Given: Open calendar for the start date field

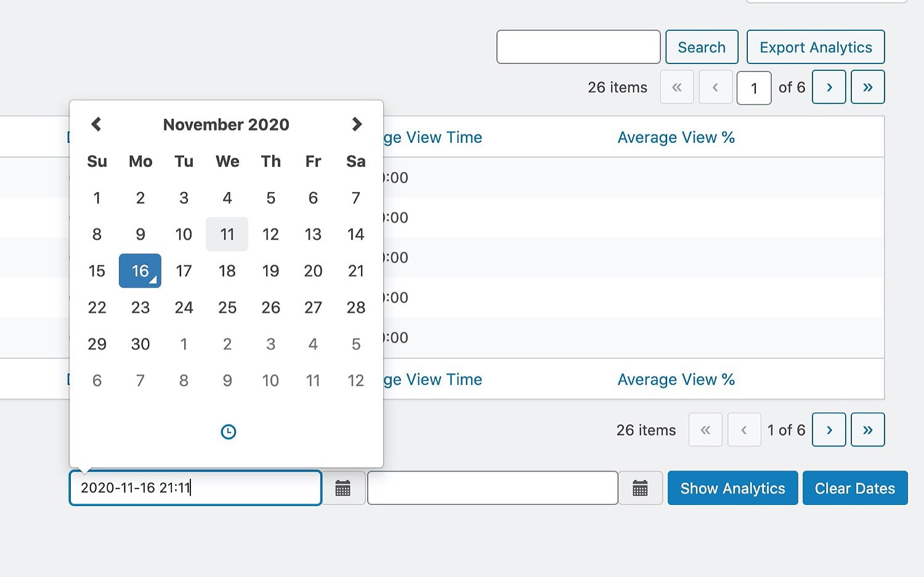Looking at the screenshot, I should [x=343, y=488].
